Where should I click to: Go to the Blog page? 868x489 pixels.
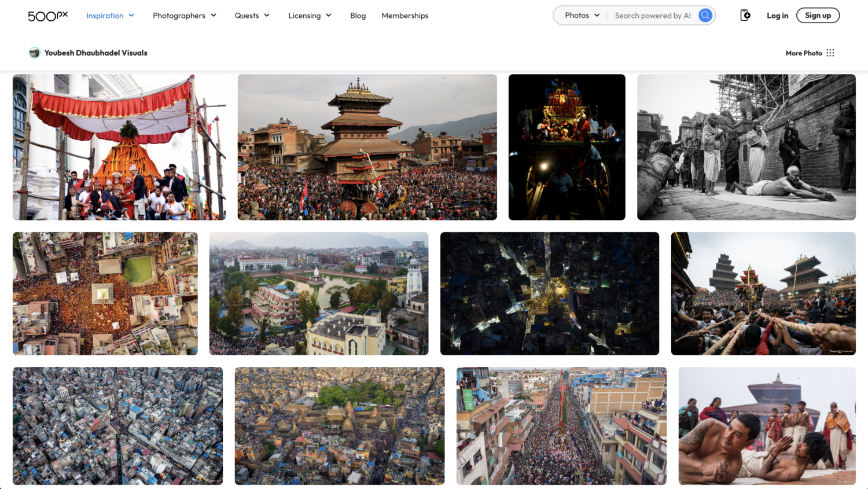pos(358,16)
